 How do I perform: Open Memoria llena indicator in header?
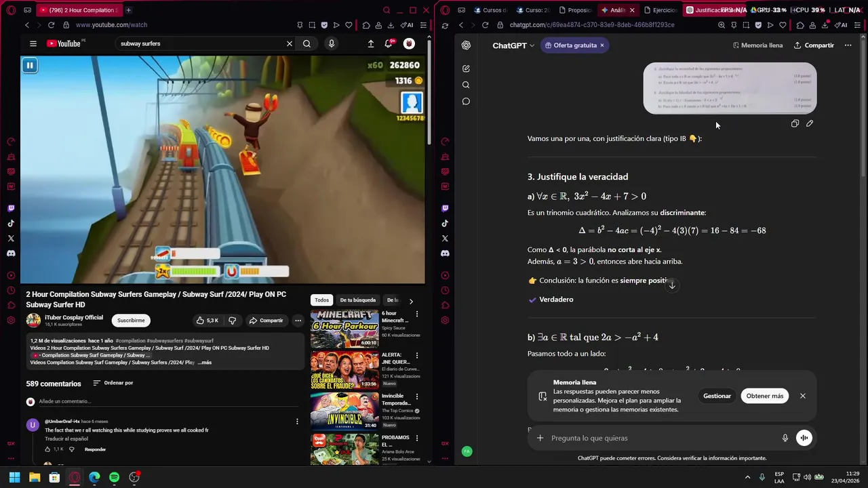click(757, 45)
